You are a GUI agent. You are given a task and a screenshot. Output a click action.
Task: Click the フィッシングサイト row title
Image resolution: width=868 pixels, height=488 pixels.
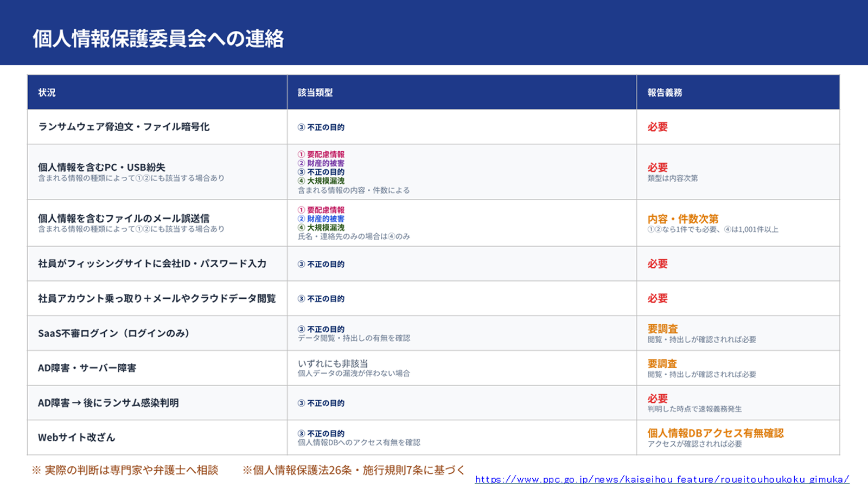click(152, 264)
